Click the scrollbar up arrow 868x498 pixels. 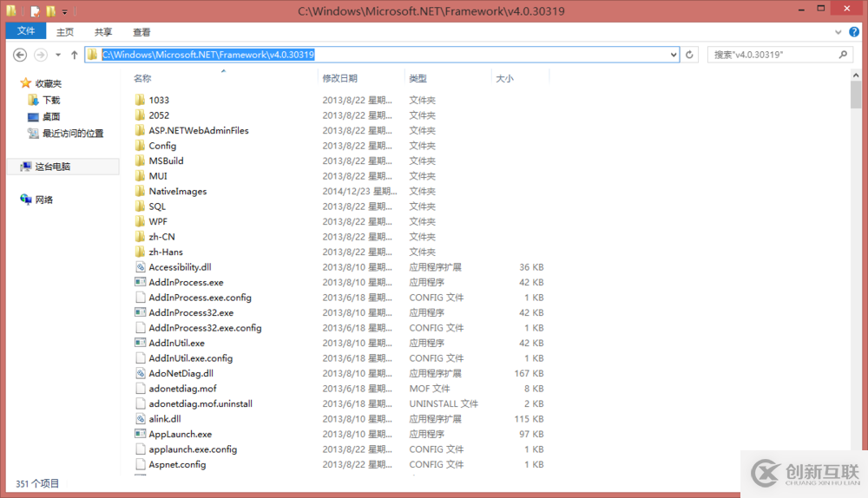(856, 75)
